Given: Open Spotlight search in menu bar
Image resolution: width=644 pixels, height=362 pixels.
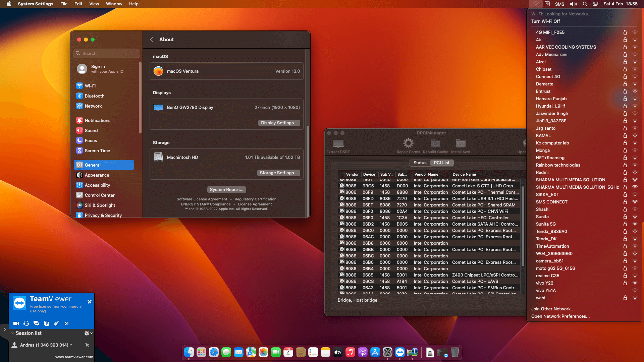Looking at the screenshot, I should click(585, 4).
